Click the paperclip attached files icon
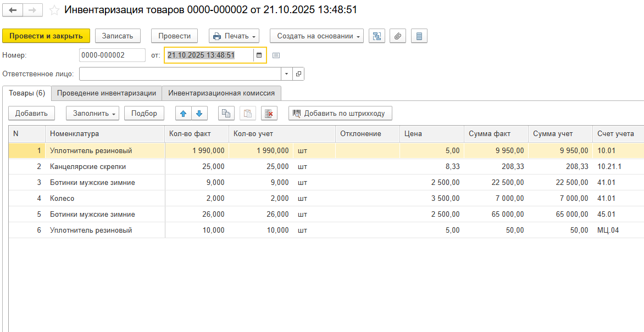Screen dimensions: 644x332 398,36
